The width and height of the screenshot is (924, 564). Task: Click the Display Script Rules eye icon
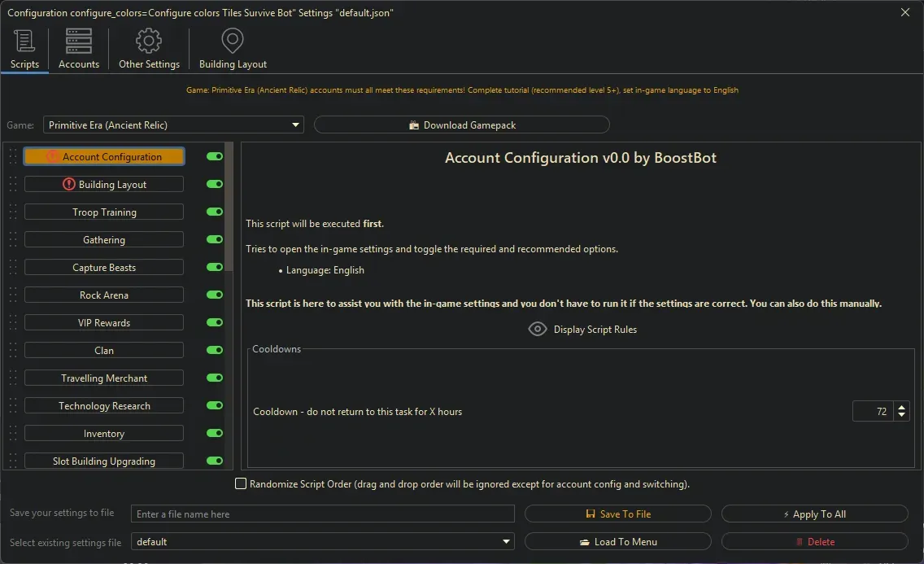coord(537,329)
